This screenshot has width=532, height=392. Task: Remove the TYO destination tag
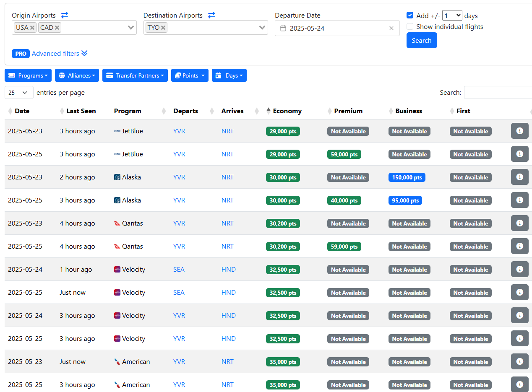(x=163, y=28)
